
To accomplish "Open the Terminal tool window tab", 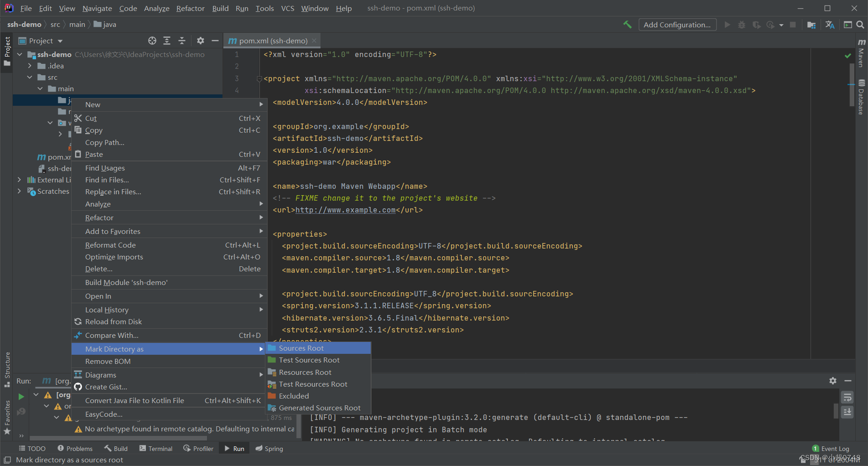I will 156,449.
